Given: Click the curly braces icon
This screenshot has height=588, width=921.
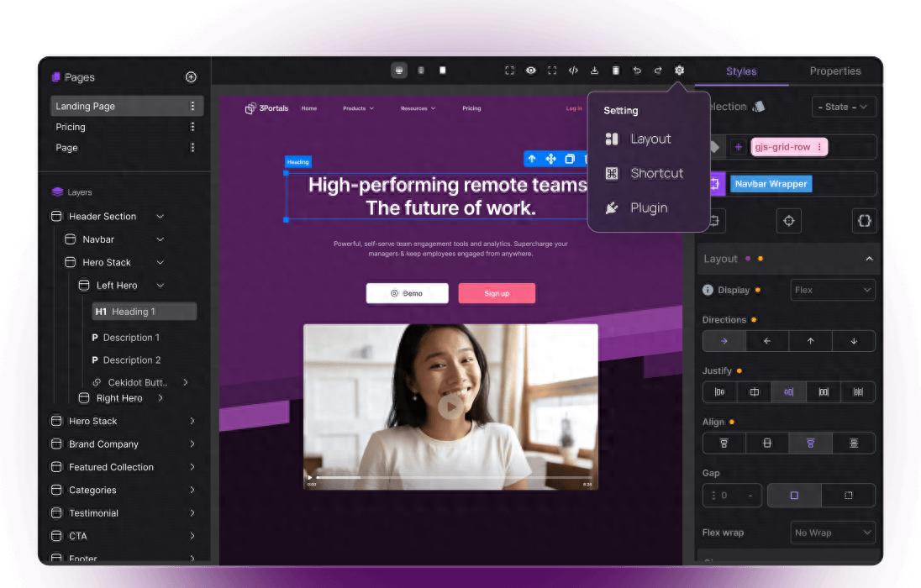Looking at the screenshot, I should [864, 221].
